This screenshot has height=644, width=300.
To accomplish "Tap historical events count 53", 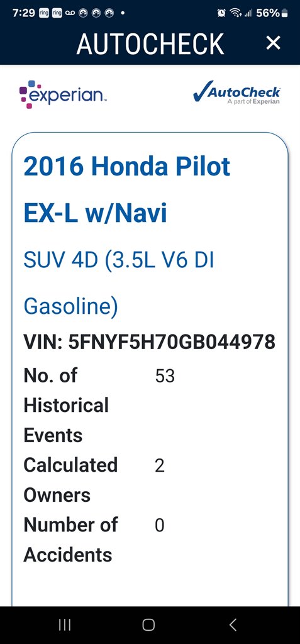I will point(165,376).
